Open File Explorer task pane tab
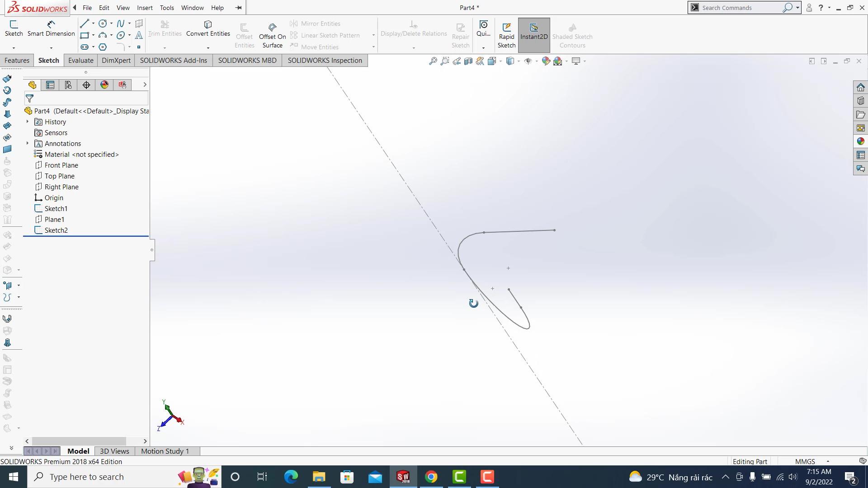The width and height of the screenshot is (868, 488). pos(861,114)
